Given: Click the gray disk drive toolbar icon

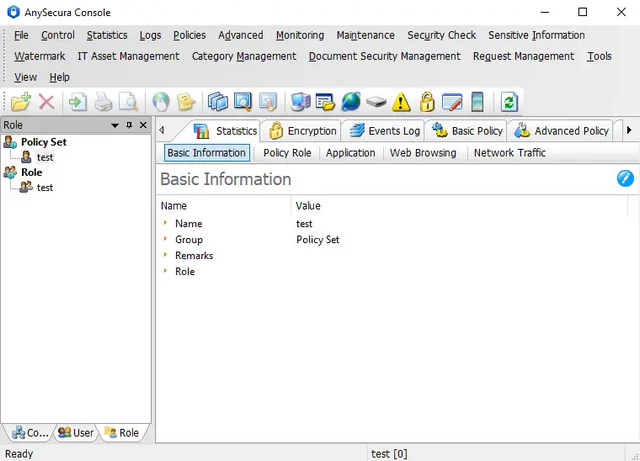Looking at the screenshot, I should (x=376, y=102).
